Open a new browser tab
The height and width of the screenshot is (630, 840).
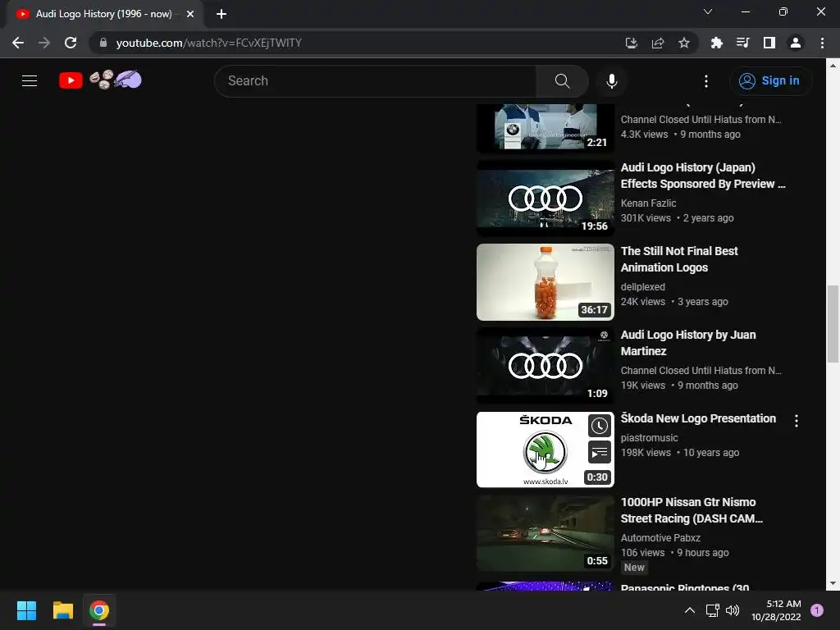coord(221,14)
